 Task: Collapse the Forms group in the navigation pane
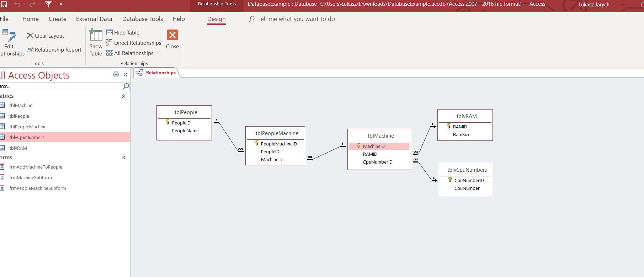[x=124, y=158]
